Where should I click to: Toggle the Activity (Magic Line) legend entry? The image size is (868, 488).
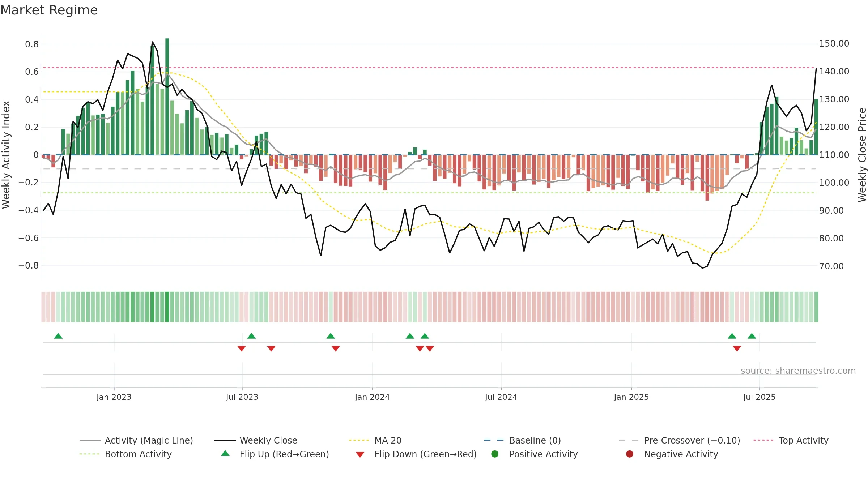pyautogui.click(x=136, y=440)
